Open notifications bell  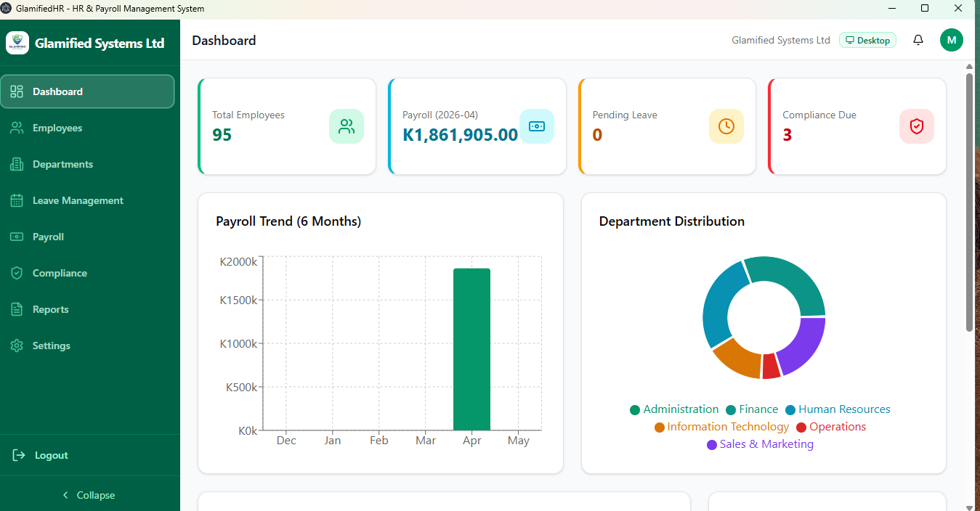click(918, 40)
